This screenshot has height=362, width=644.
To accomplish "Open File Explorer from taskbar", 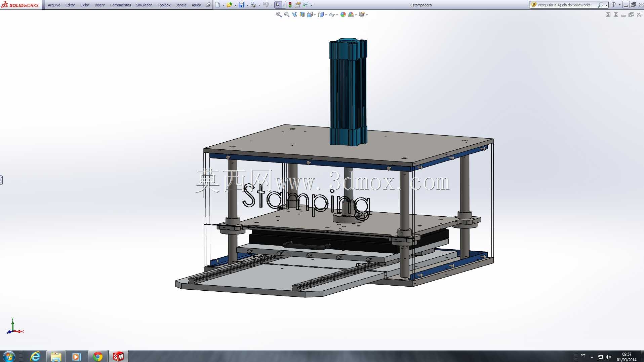I will tap(56, 356).
